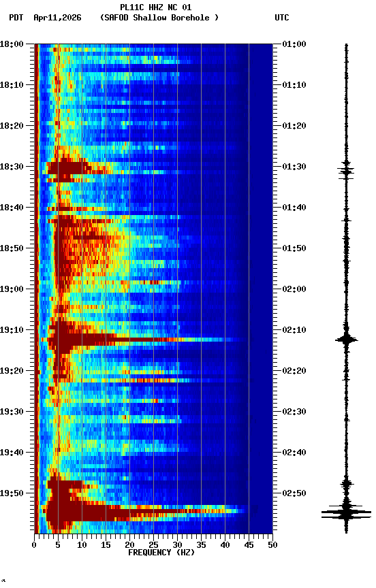Click the 30 Hz frequency tick label
This screenshot has width=376, height=588.
(x=177, y=546)
